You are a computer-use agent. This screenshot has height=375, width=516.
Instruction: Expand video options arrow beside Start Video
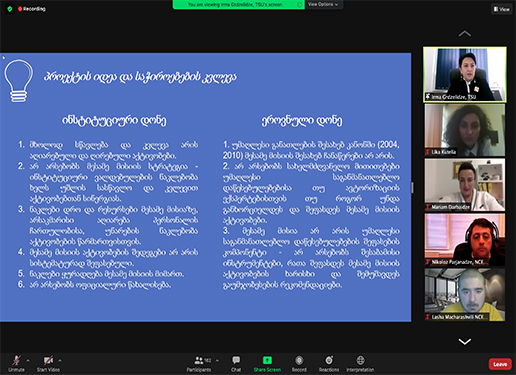pyautogui.click(x=60, y=360)
